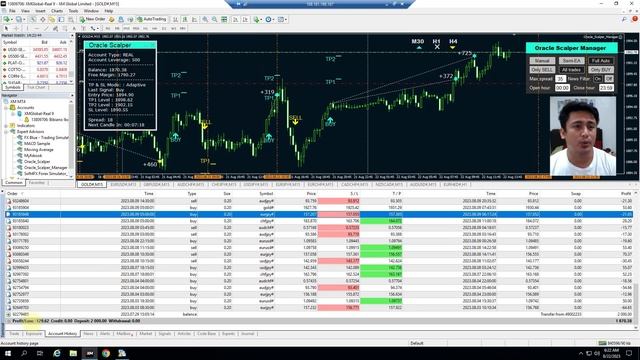The image size is (640, 360).
Task: Open the Windows Start menu
Action: (8, 353)
